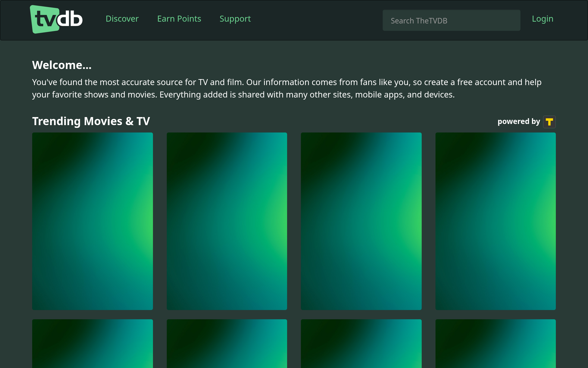This screenshot has height=368, width=588.
Task: Open the Discover menu
Action: (x=122, y=19)
